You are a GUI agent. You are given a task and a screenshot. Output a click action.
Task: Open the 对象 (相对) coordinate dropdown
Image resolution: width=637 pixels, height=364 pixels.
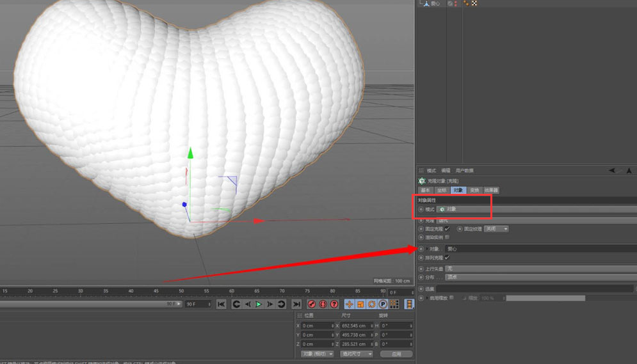point(318,354)
